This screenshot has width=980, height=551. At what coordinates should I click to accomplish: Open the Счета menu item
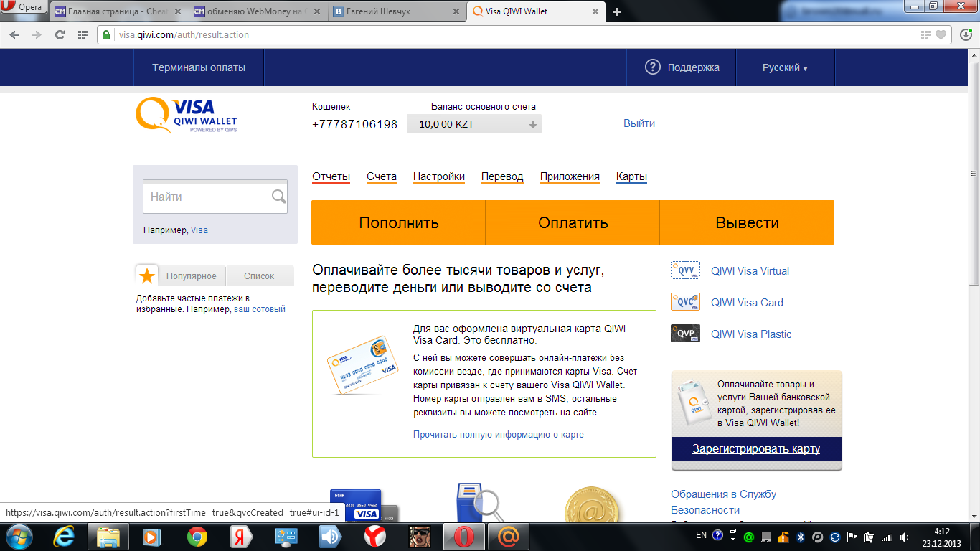(382, 176)
